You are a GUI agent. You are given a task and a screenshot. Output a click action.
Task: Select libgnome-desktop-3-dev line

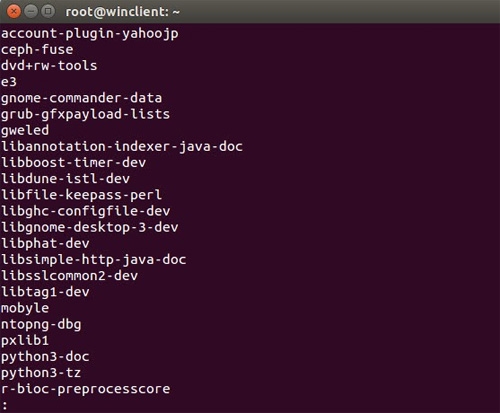[90, 227]
